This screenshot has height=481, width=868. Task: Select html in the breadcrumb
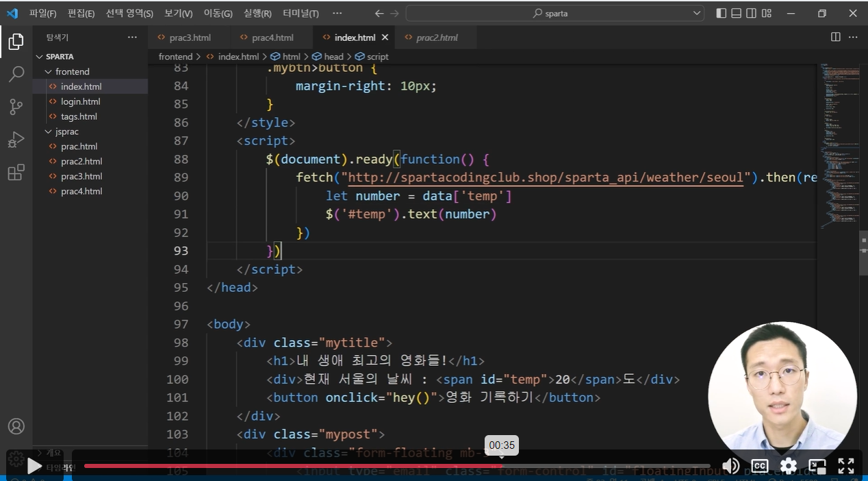(x=291, y=57)
